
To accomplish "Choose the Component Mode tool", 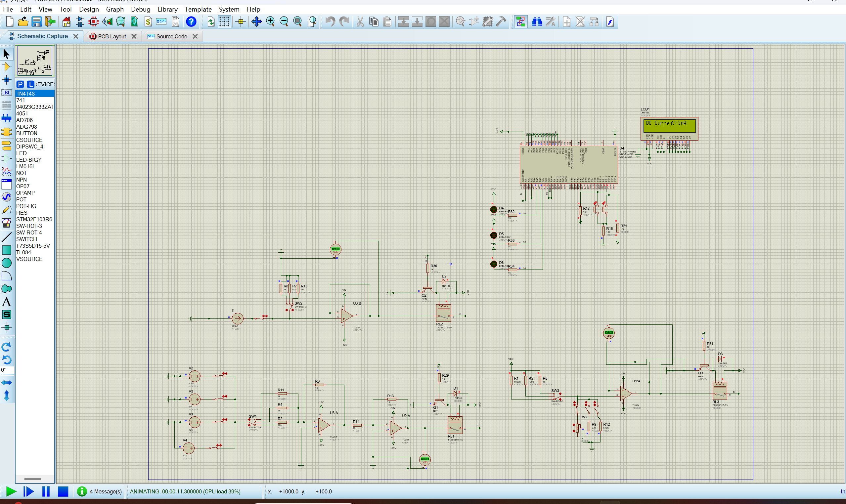I will (x=7, y=66).
